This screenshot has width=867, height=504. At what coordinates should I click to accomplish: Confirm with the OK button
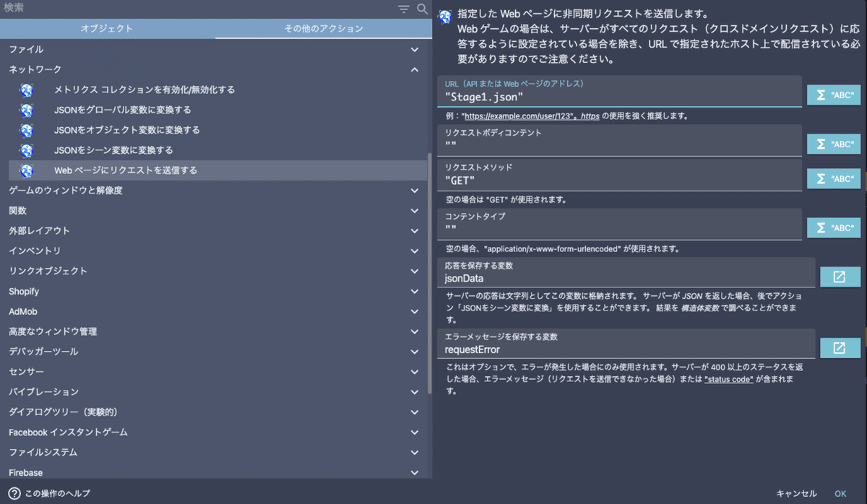click(840, 494)
